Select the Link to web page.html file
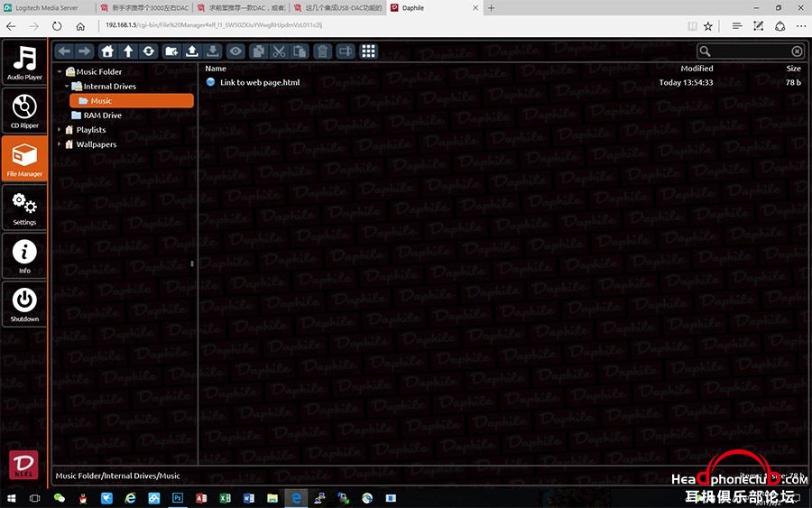812x508 pixels. click(260, 82)
